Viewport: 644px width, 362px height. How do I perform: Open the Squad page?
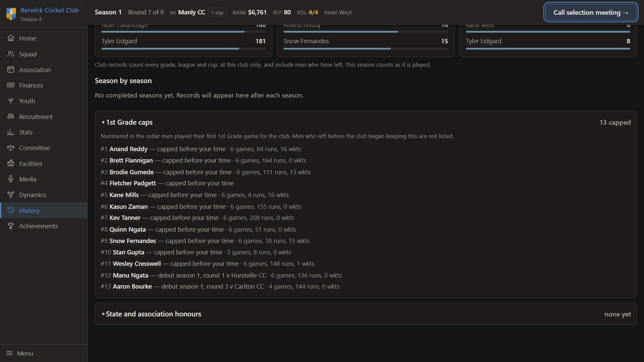point(44,54)
